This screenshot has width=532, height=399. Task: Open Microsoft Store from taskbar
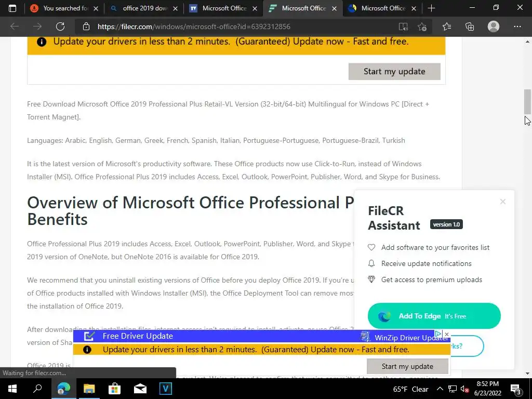pyautogui.click(x=114, y=389)
